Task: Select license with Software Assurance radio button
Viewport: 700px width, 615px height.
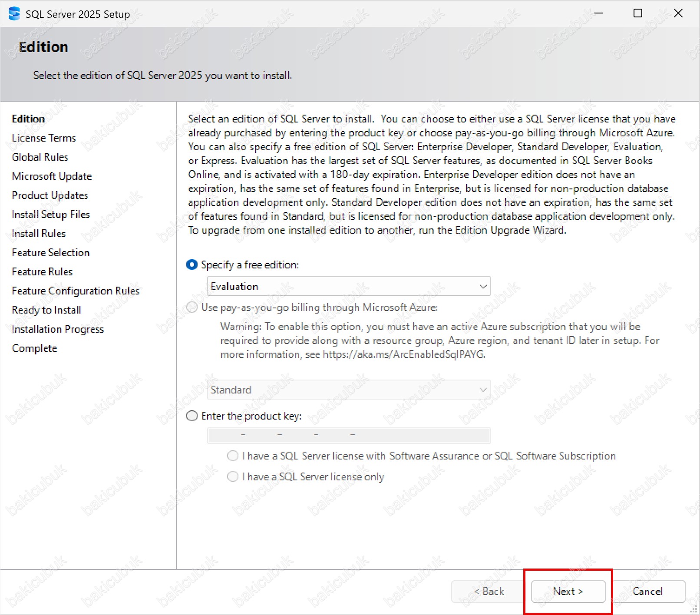Action: click(x=233, y=456)
